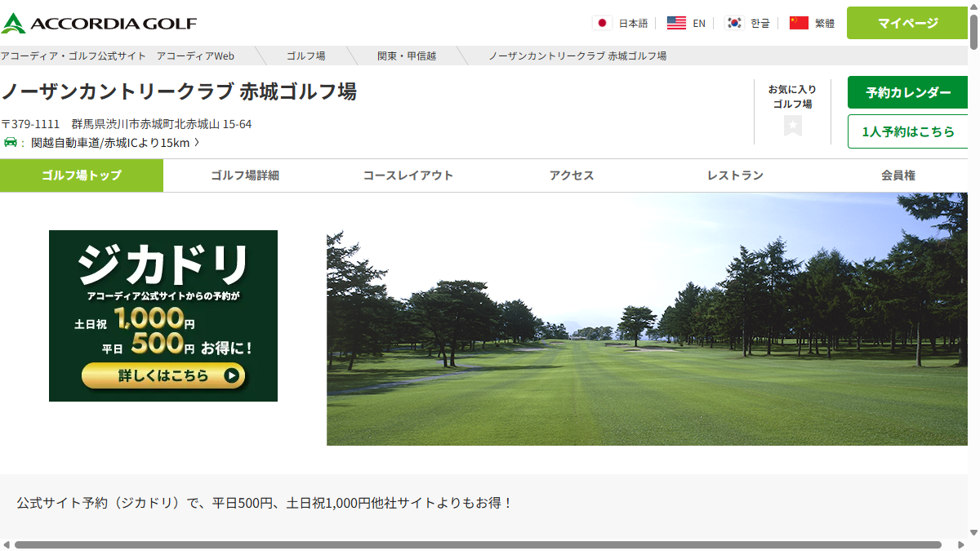
Task: Click the golf course fairway photo
Action: [648, 319]
